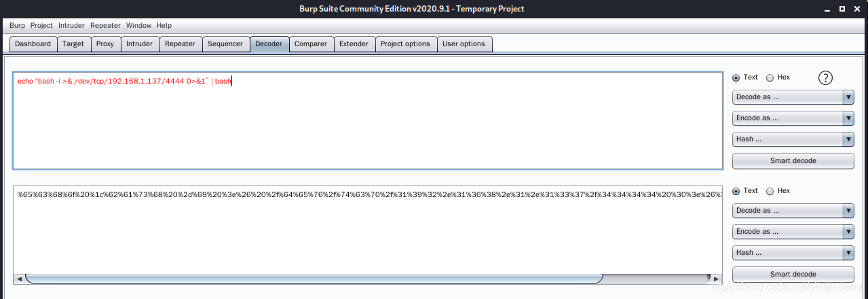Switch to the Target tab

(x=73, y=44)
